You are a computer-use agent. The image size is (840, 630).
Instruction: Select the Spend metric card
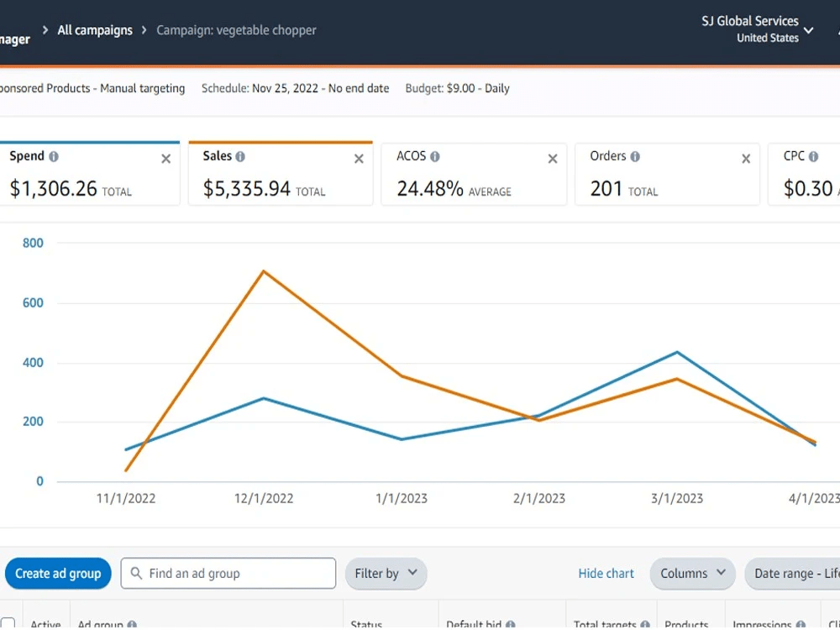click(90, 174)
